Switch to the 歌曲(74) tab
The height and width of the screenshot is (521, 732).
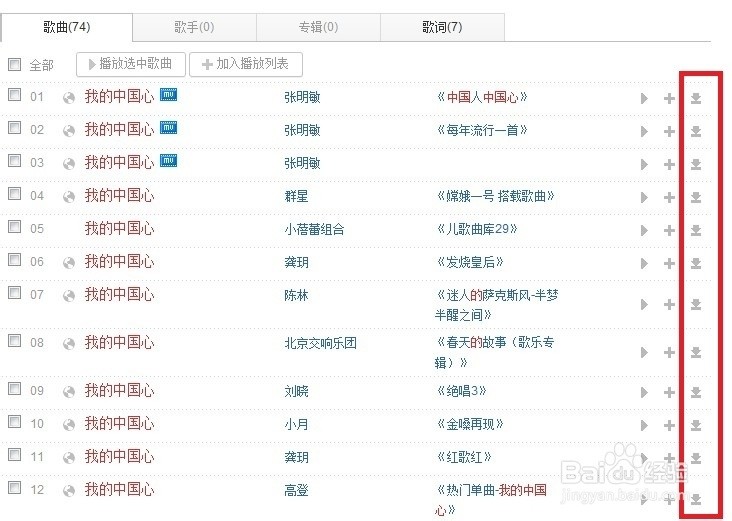(67, 28)
